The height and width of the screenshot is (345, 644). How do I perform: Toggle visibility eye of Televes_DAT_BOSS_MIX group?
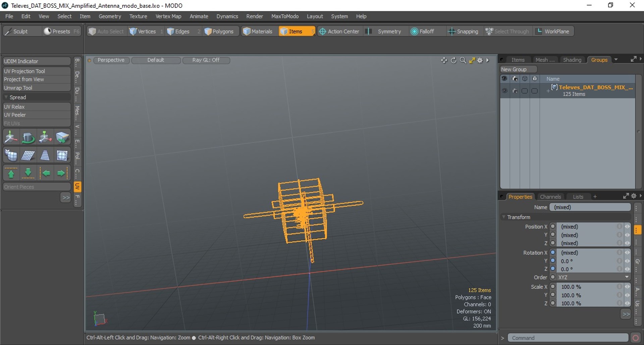504,91
